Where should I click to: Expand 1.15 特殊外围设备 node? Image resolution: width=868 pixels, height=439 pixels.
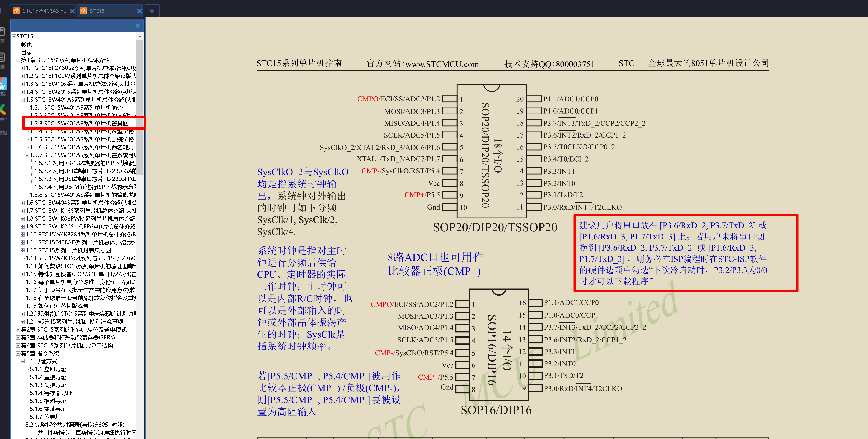(x=23, y=274)
